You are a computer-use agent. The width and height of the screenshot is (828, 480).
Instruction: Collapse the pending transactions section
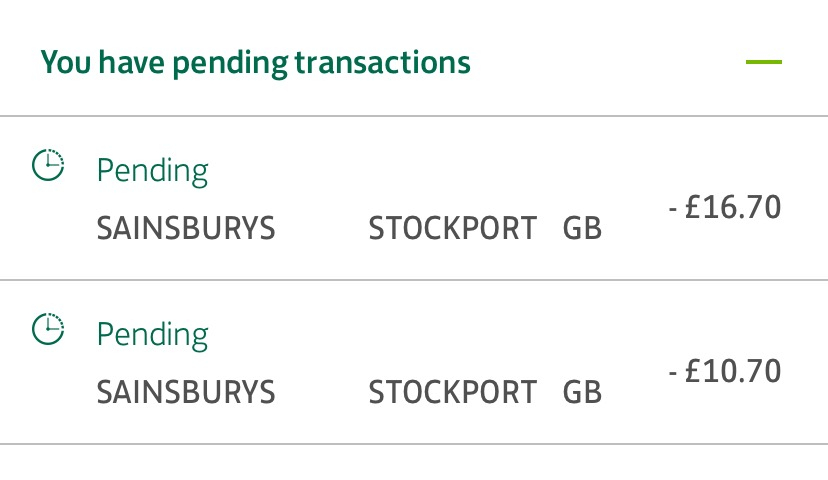(x=764, y=62)
